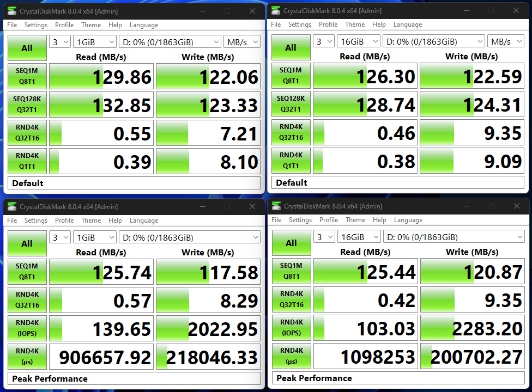Start SEQ128K Q32T1 test in top-left window
Viewport: 532px width, 392px height.
click(x=27, y=105)
